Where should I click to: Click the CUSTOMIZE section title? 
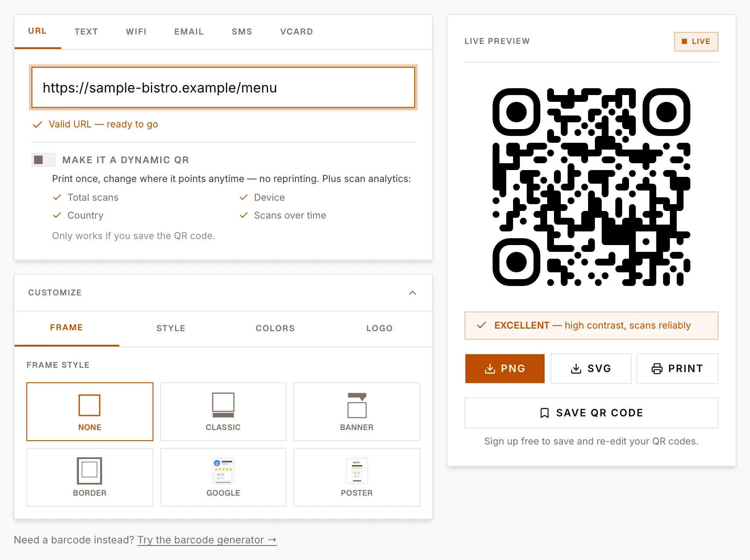coord(55,292)
